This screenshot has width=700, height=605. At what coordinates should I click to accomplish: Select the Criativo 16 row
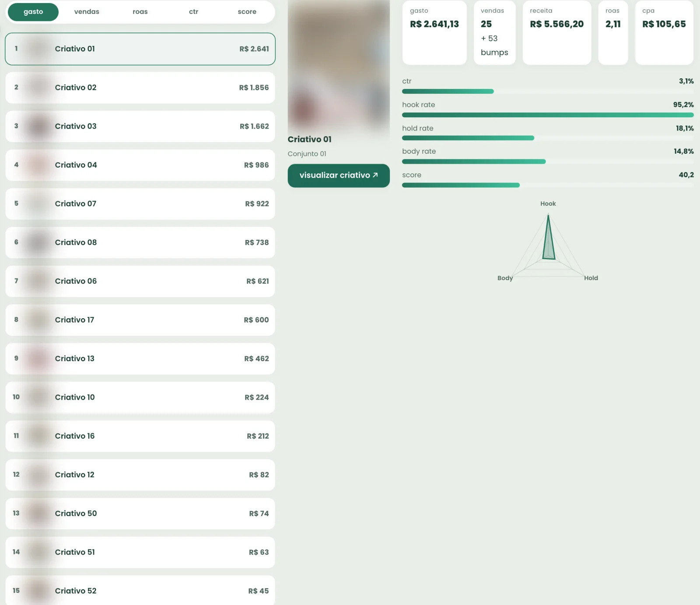click(x=140, y=436)
